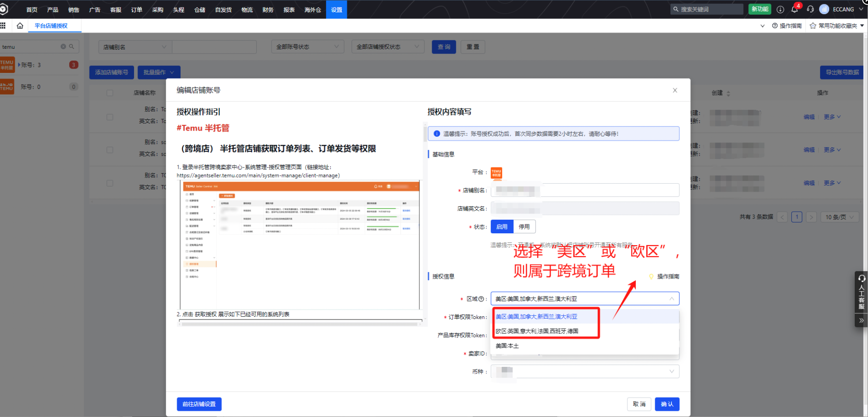Set status to 启用
Screen dimensions: 868x417
coord(502,227)
